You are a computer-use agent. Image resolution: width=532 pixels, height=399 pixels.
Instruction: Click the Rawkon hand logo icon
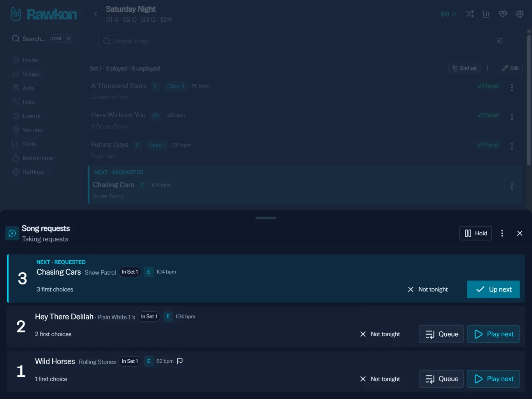(16, 14)
